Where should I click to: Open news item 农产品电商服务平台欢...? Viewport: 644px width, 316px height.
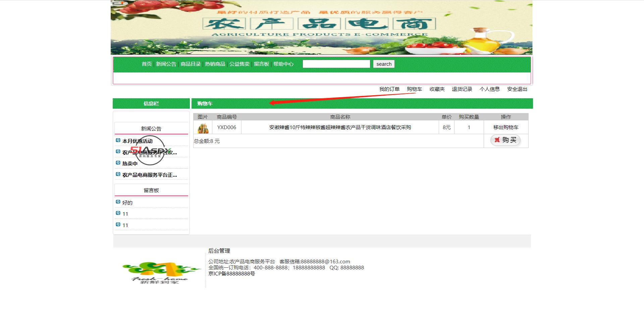pos(150,153)
